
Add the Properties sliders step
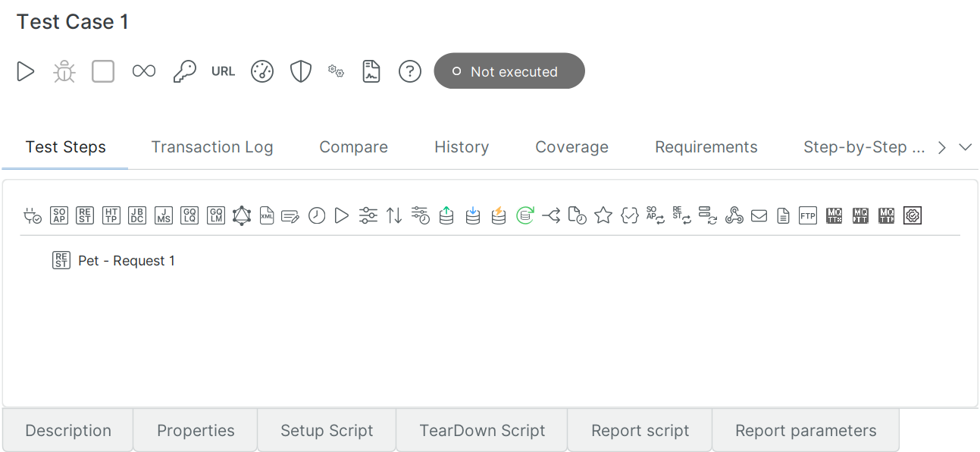tap(368, 215)
